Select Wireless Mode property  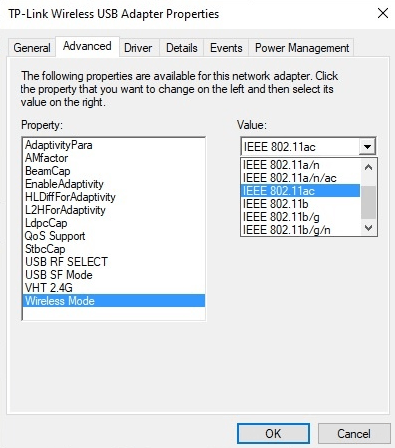pyautogui.click(x=114, y=301)
